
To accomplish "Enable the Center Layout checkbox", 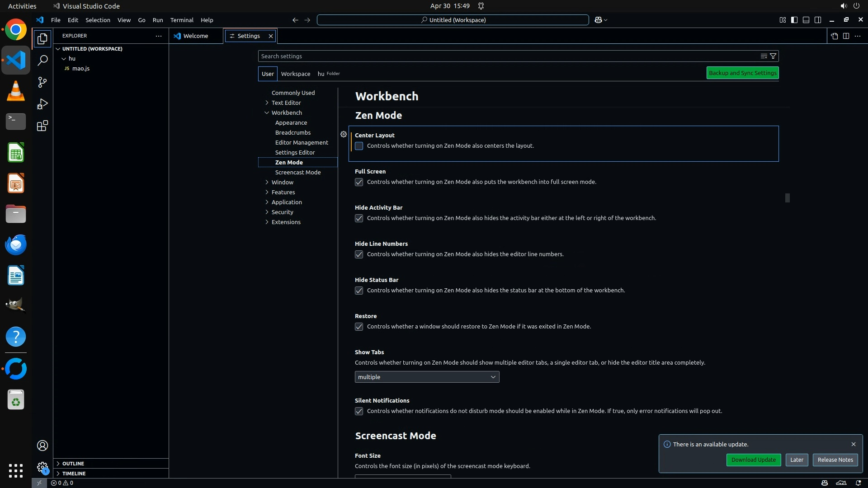I will point(359,146).
